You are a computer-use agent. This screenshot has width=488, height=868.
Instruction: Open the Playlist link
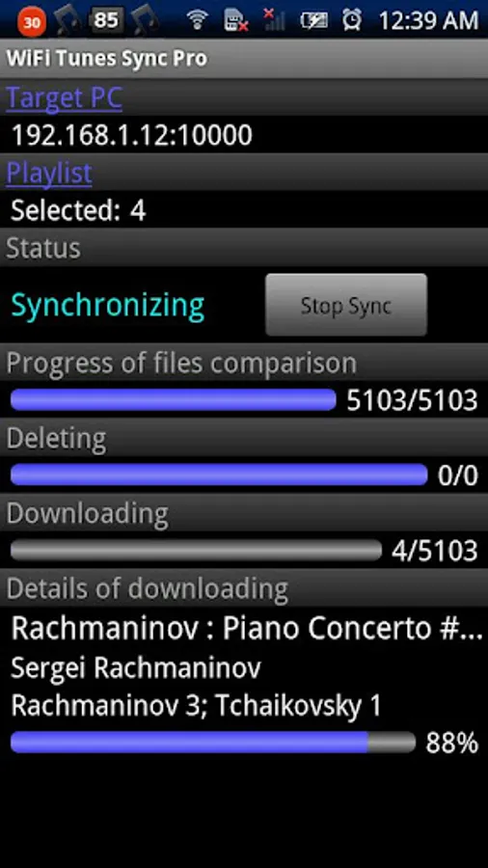pos(48,174)
